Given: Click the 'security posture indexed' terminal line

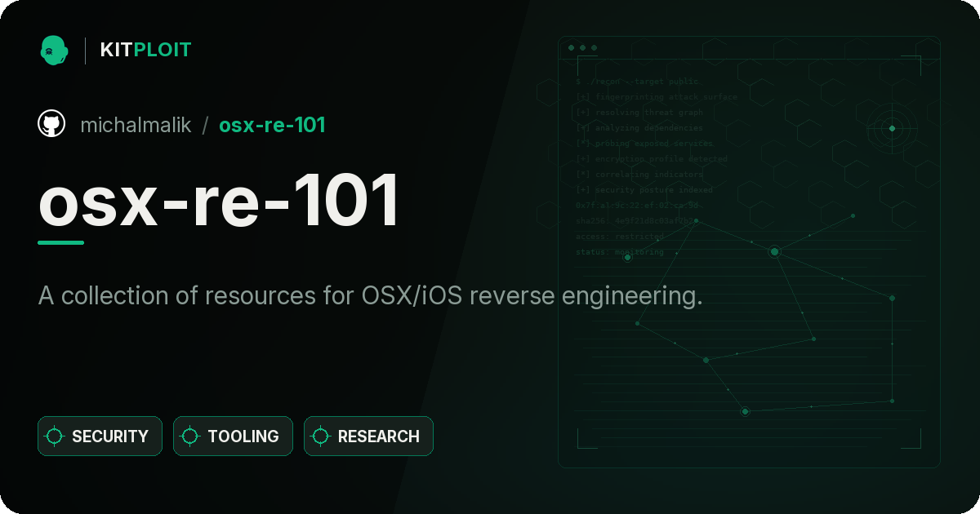Looking at the screenshot, I should tap(644, 190).
